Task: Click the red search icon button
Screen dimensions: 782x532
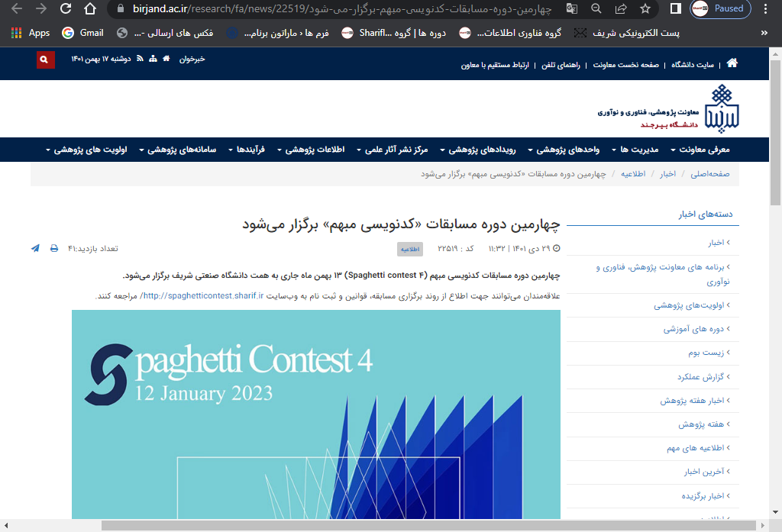Action: coord(45,60)
